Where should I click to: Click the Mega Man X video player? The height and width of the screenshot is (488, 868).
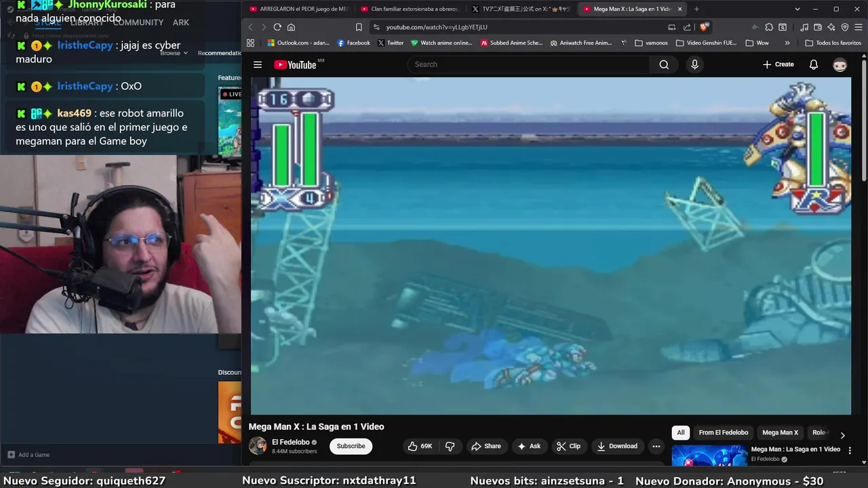551,245
